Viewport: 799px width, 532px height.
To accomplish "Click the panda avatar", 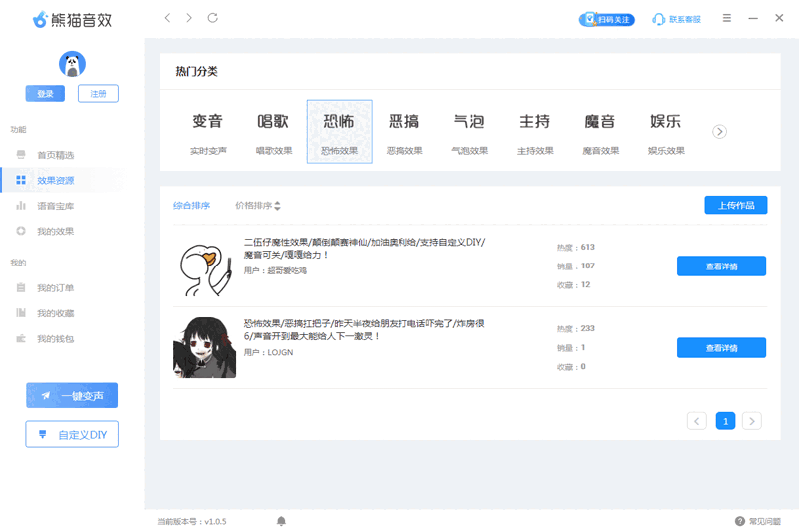I will pos(72,64).
